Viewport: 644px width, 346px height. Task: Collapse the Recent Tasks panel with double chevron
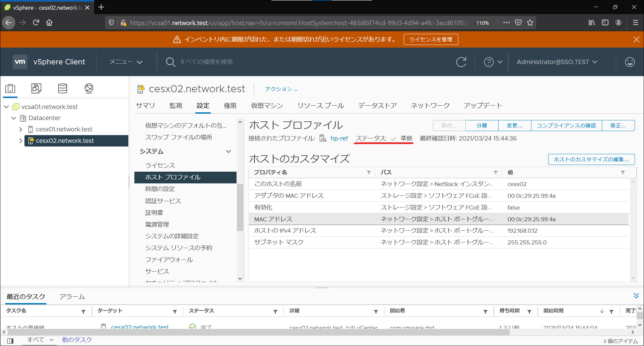(x=636, y=296)
